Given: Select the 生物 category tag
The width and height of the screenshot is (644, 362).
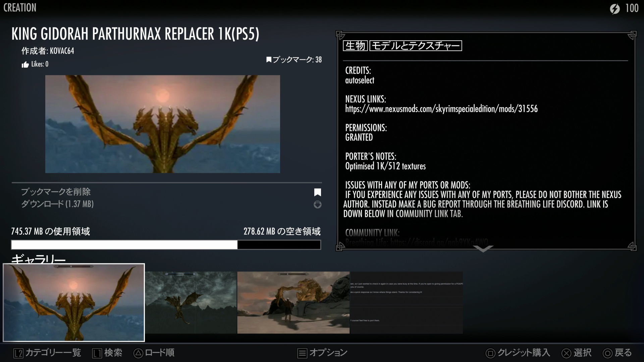Looking at the screenshot, I should coord(355,46).
